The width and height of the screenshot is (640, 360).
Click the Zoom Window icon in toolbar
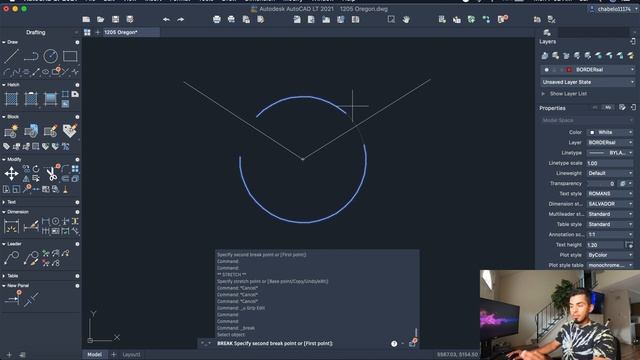[391, 20]
